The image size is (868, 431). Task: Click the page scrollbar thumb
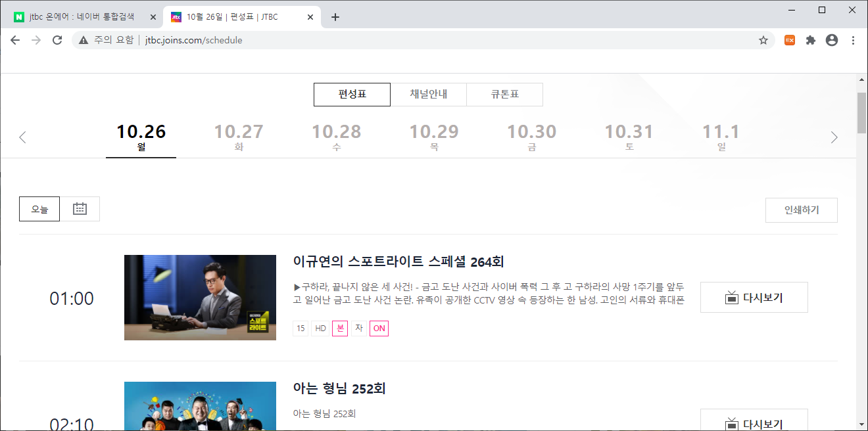(861, 113)
